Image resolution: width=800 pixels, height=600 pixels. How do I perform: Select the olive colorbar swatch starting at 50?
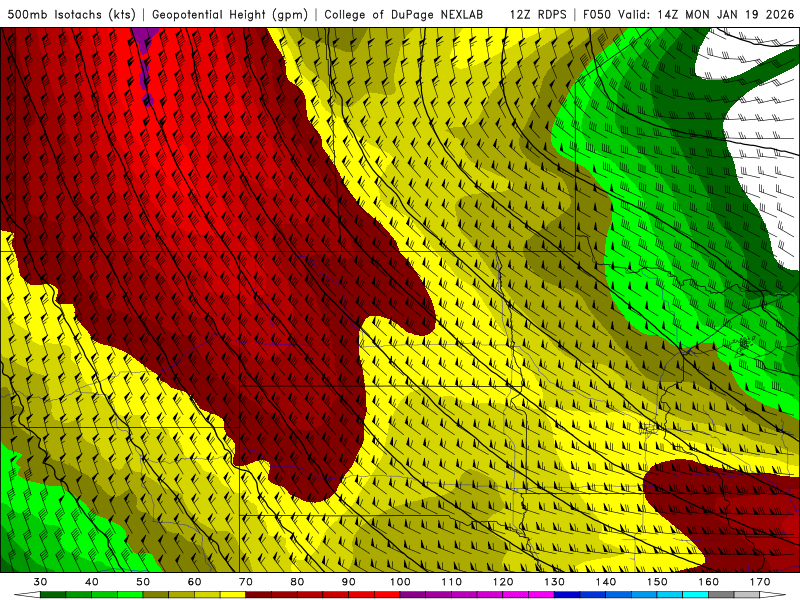[156, 595]
